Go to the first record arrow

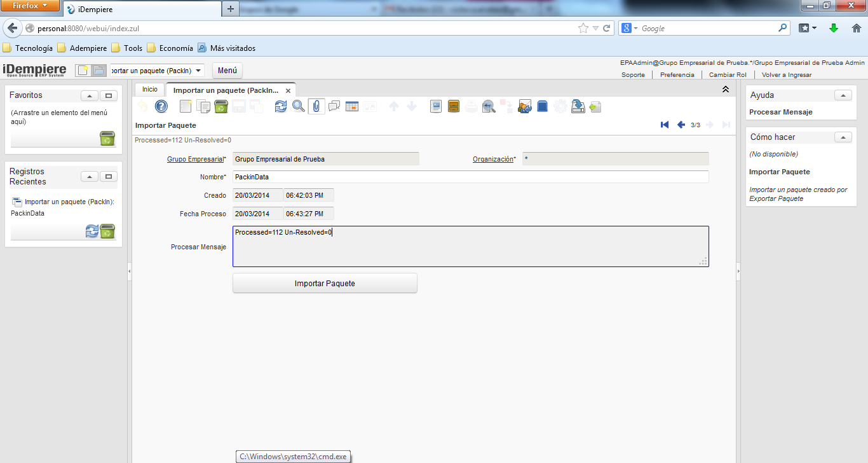665,125
